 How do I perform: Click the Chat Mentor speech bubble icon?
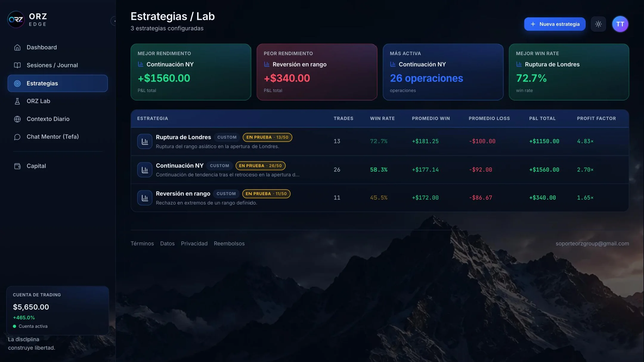(x=17, y=137)
